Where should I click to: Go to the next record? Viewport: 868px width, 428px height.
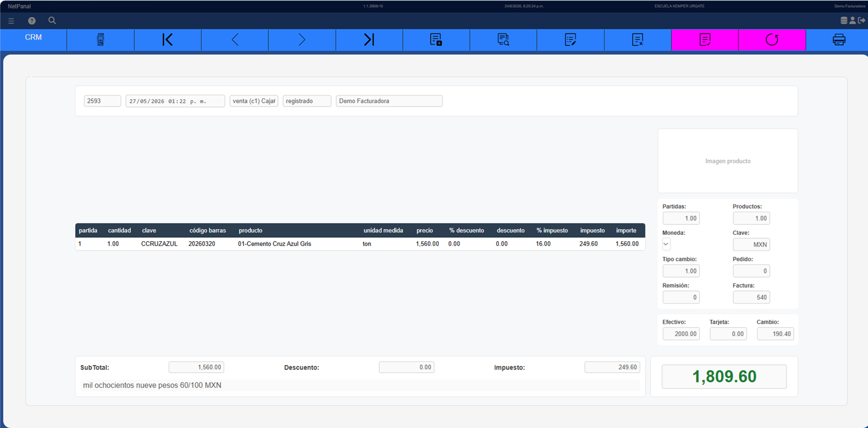(302, 39)
